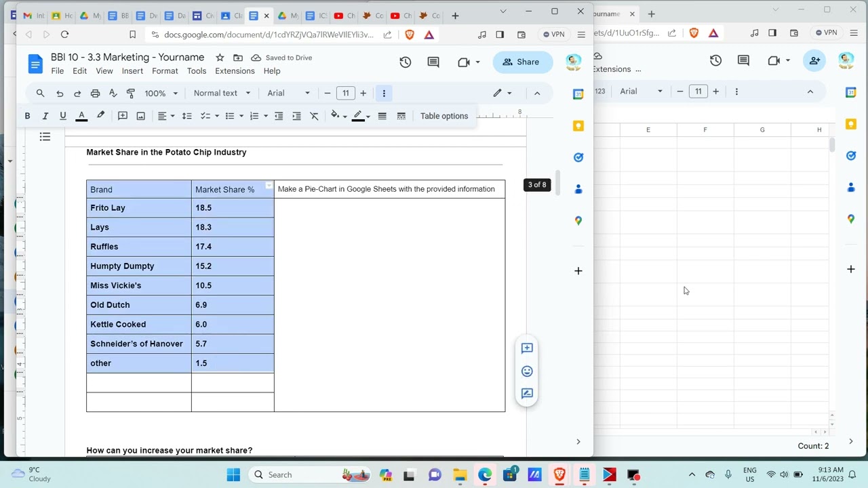Toggle bold formatting

coord(27,116)
